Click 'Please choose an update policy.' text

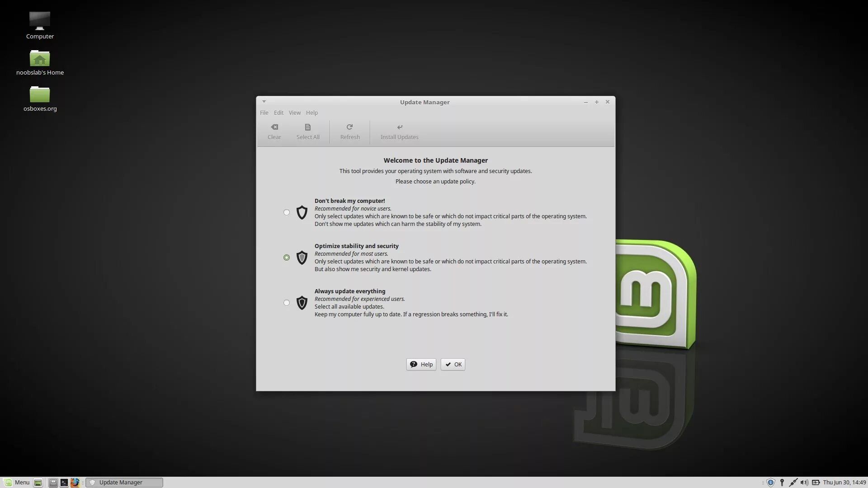pyautogui.click(x=435, y=182)
